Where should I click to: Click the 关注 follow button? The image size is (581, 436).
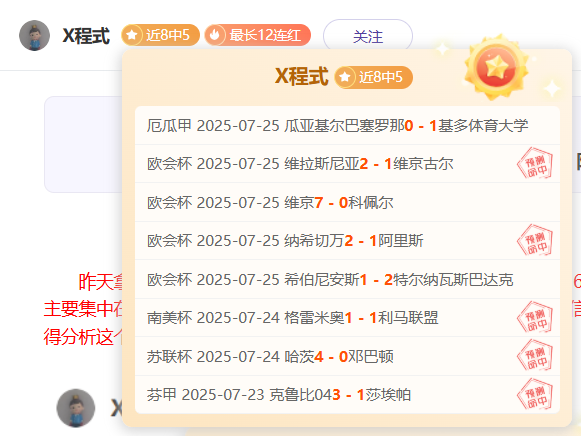[368, 36]
